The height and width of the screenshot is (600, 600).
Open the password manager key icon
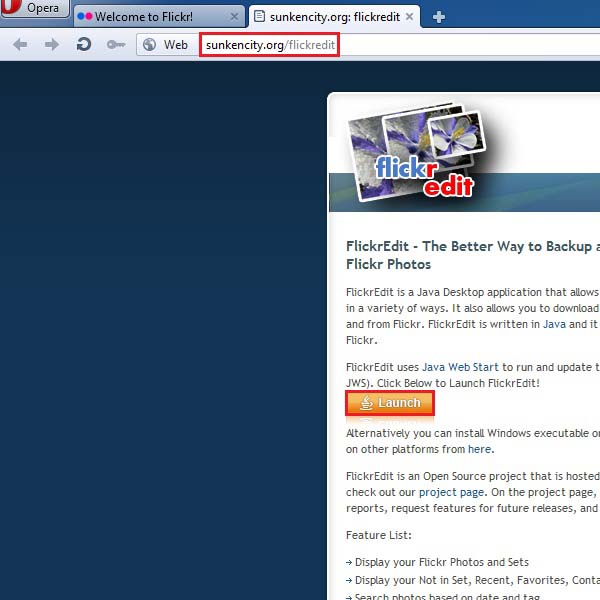click(x=116, y=45)
